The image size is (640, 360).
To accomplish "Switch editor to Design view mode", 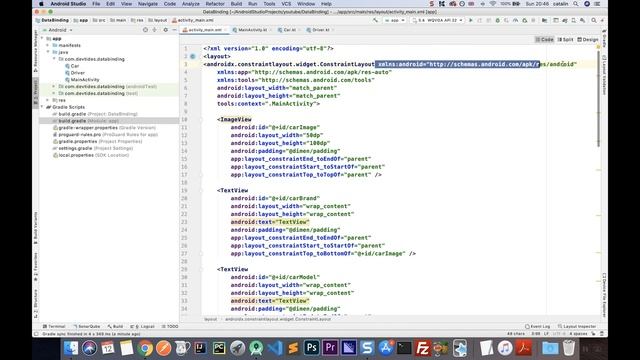I will [x=588, y=40].
